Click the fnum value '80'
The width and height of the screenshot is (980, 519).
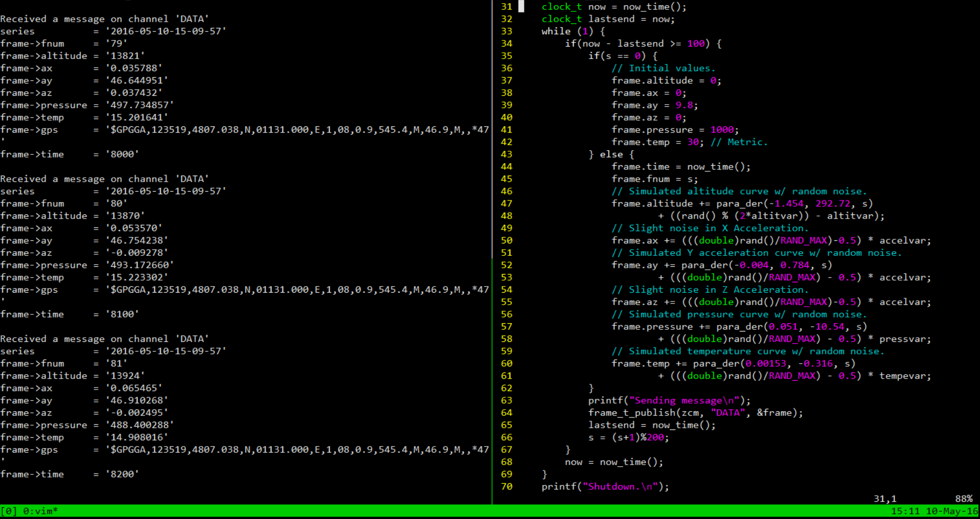click(x=116, y=204)
